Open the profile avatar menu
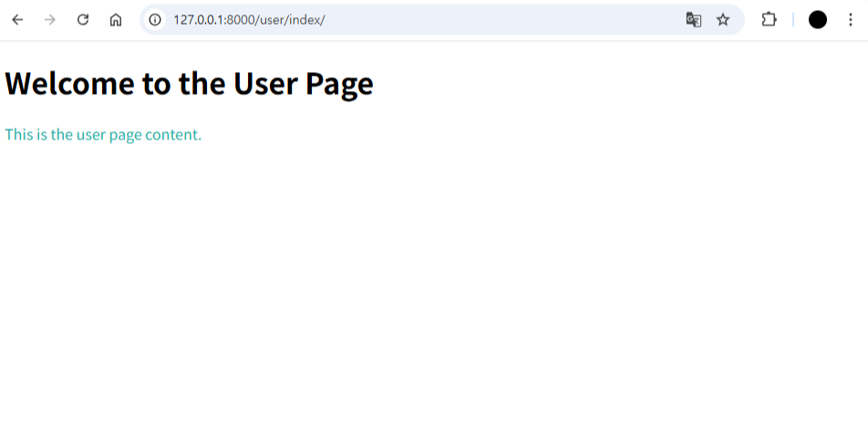 pos(818,20)
